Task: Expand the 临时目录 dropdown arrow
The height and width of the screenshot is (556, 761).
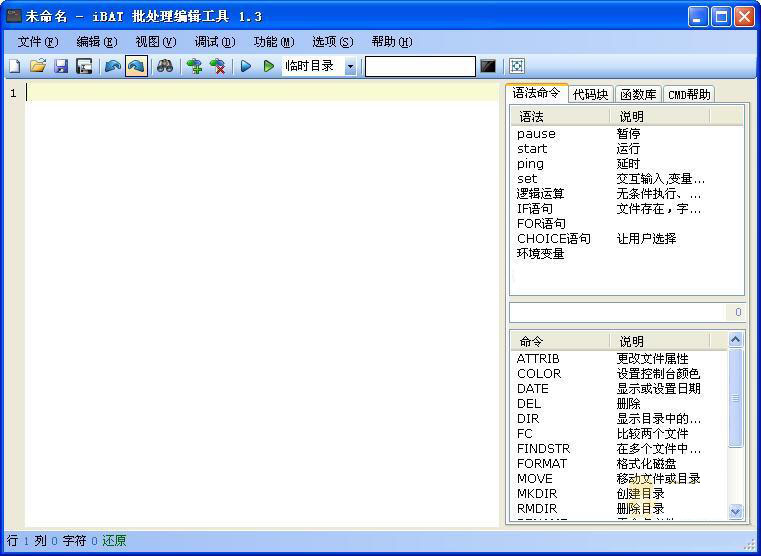Action: [350, 67]
